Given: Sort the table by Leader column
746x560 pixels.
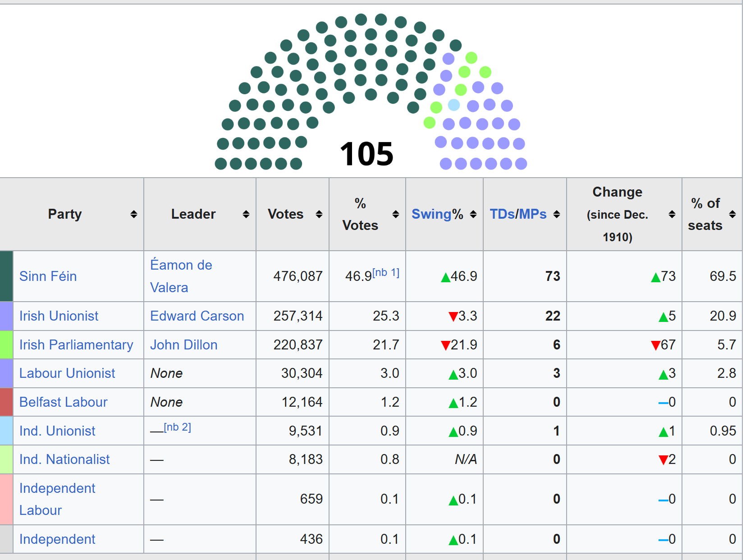Looking at the screenshot, I should [245, 214].
